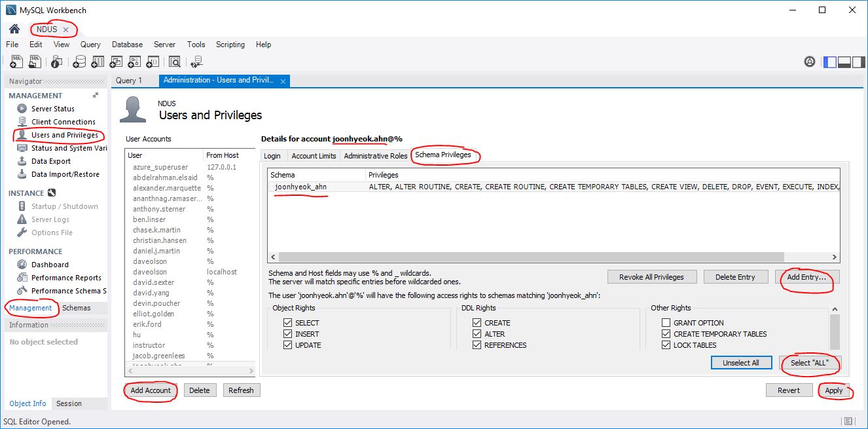Open preferences gear icon in toolbar
868x429 pixels.
click(810, 62)
